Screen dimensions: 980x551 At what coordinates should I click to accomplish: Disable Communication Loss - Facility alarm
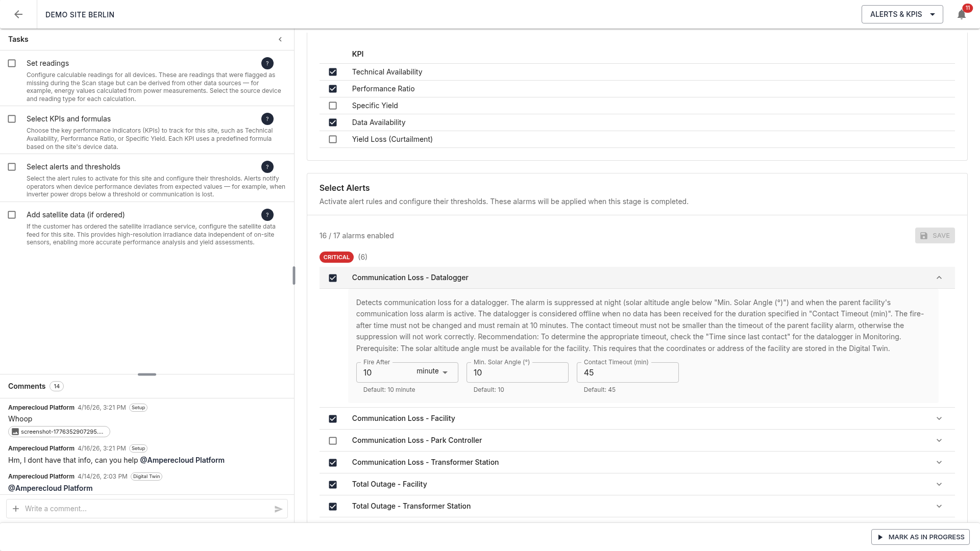[333, 419]
